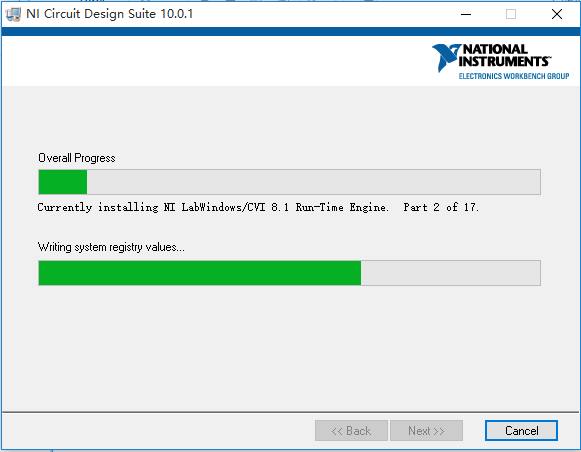Click the National Instruments logo
The width and height of the screenshot is (581, 452).
pos(500,62)
